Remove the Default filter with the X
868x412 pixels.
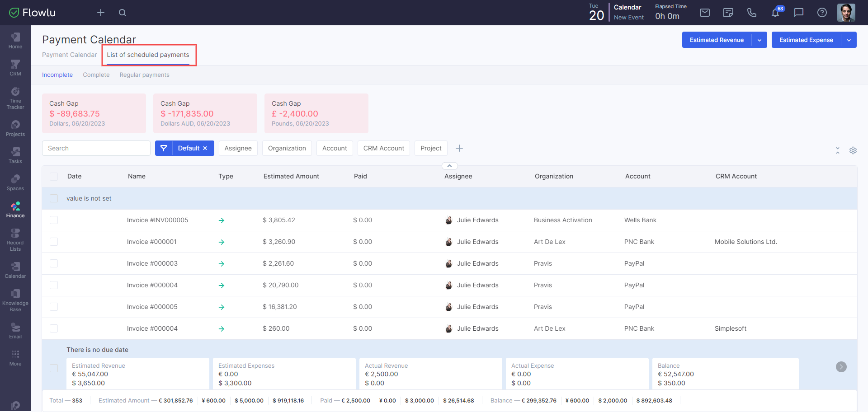click(205, 148)
